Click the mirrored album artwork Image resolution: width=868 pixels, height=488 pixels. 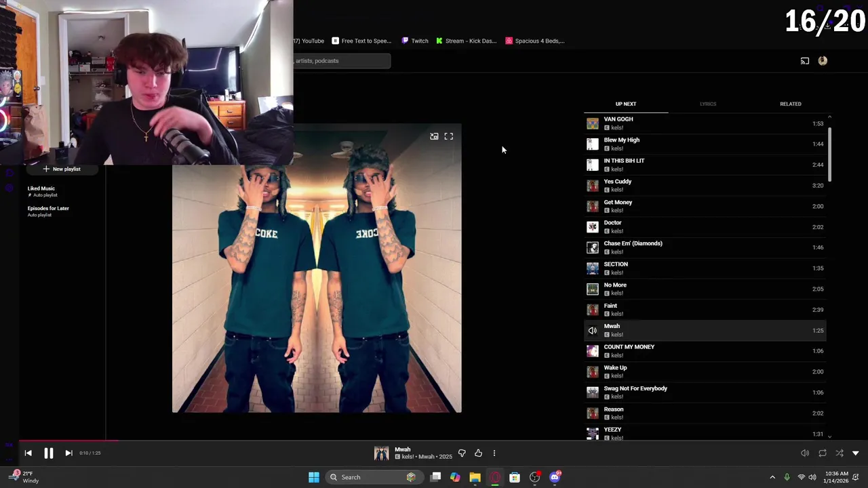click(x=317, y=268)
